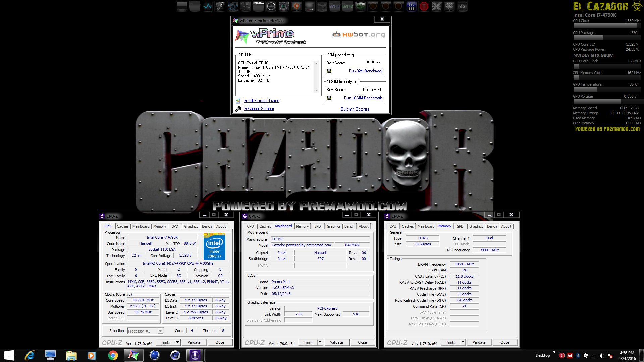Click the GPU Temperature bar in the sidebar
Viewport: 644px width, 362px height.
click(607, 90)
